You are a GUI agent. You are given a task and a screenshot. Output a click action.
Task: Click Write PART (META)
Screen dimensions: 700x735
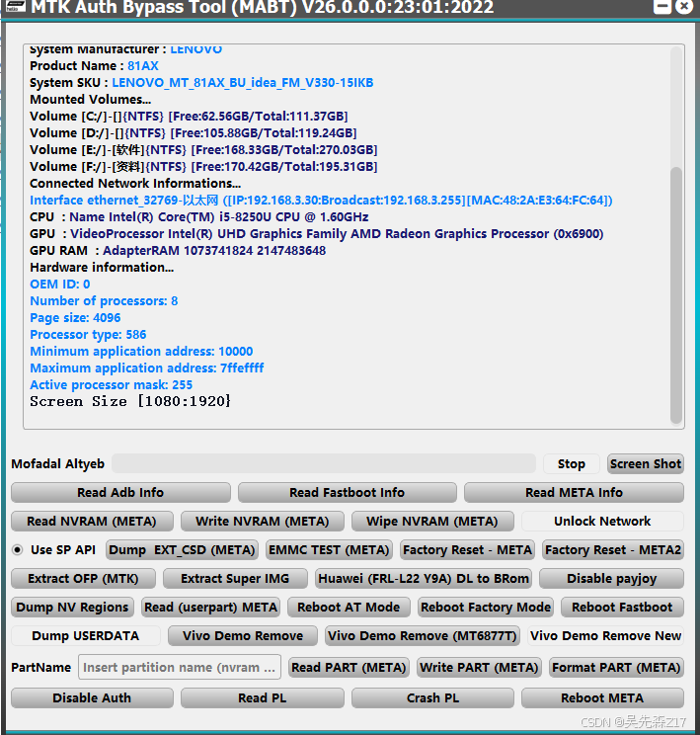click(479, 667)
